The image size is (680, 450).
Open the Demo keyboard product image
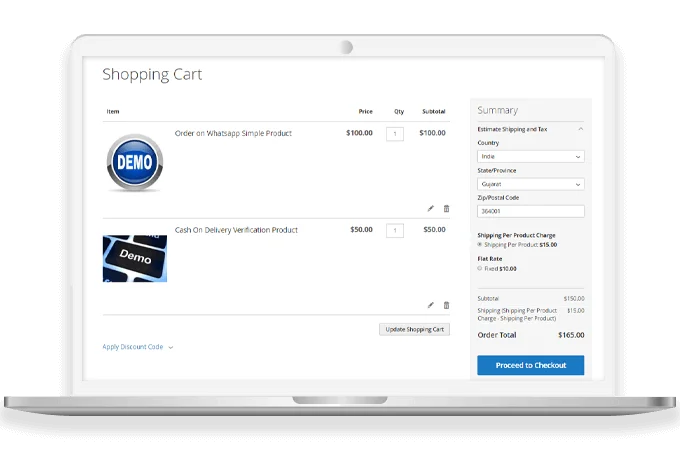pos(134,258)
